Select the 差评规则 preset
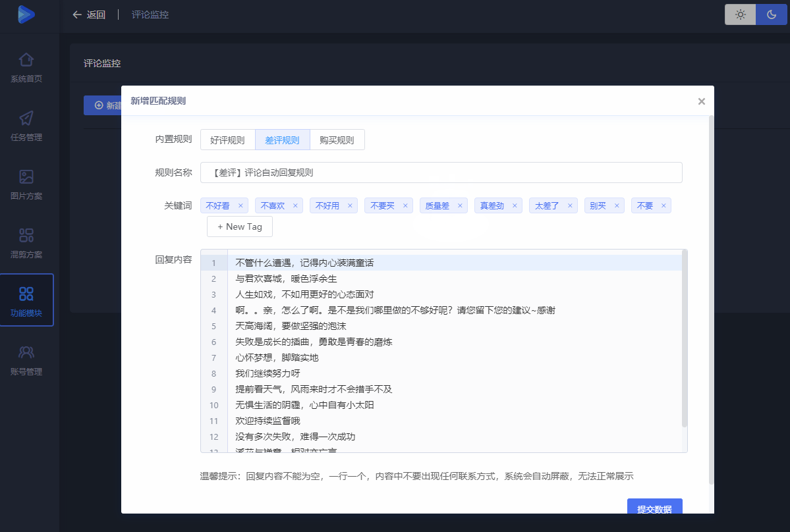790x532 pixels. 282,140
